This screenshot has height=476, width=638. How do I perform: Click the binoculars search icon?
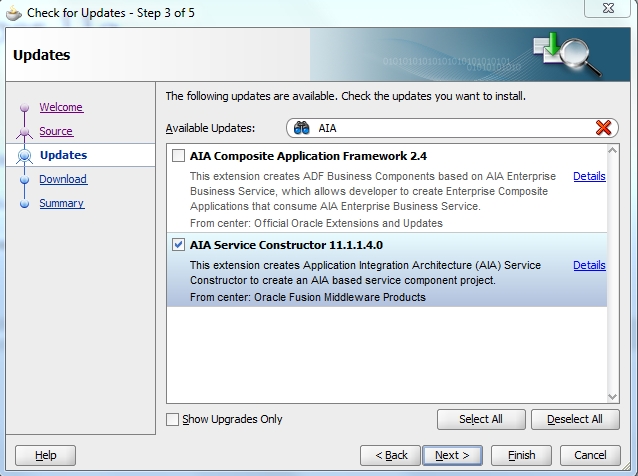tap(302, 128)
